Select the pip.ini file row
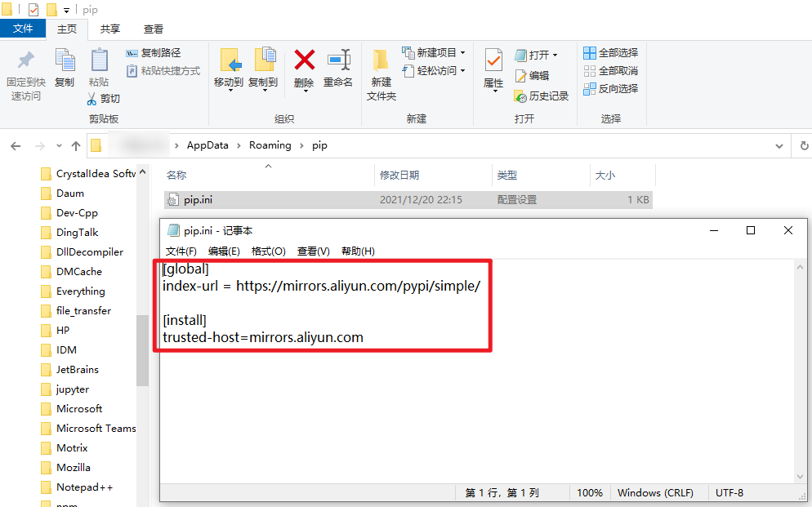Image resolution: width=812 pixels, height=507 pixels. [408, 200]
